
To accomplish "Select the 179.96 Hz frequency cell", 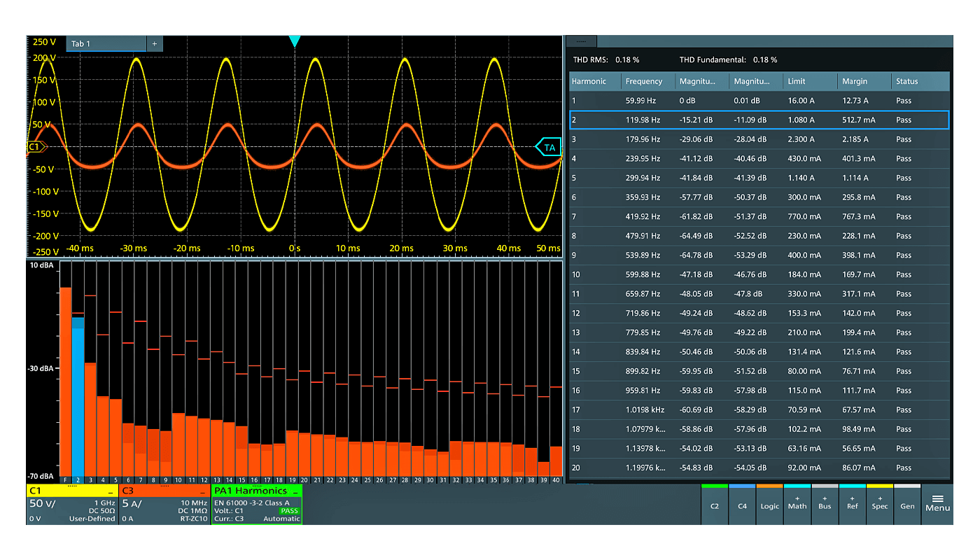I will click(x=643, y=139).
